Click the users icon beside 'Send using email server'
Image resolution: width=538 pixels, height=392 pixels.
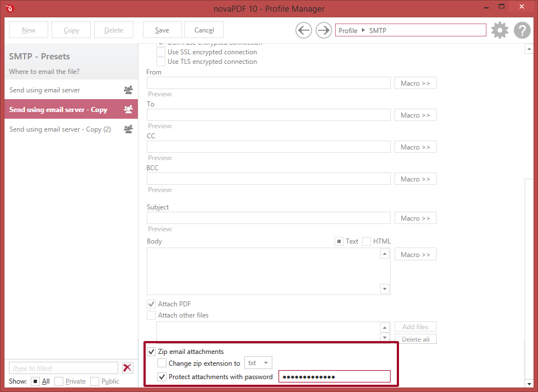coord(128,90)
